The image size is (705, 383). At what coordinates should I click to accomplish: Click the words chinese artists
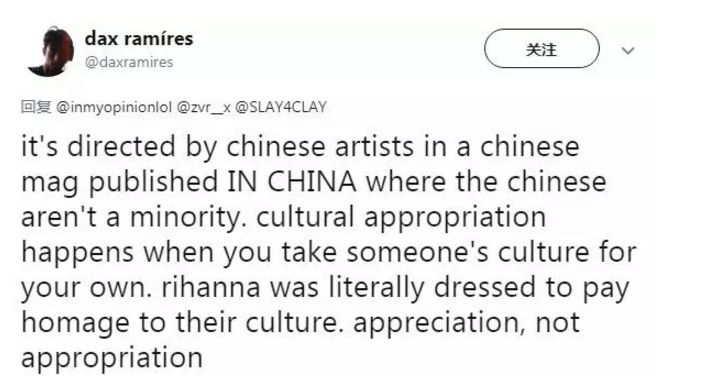[320, 147]
